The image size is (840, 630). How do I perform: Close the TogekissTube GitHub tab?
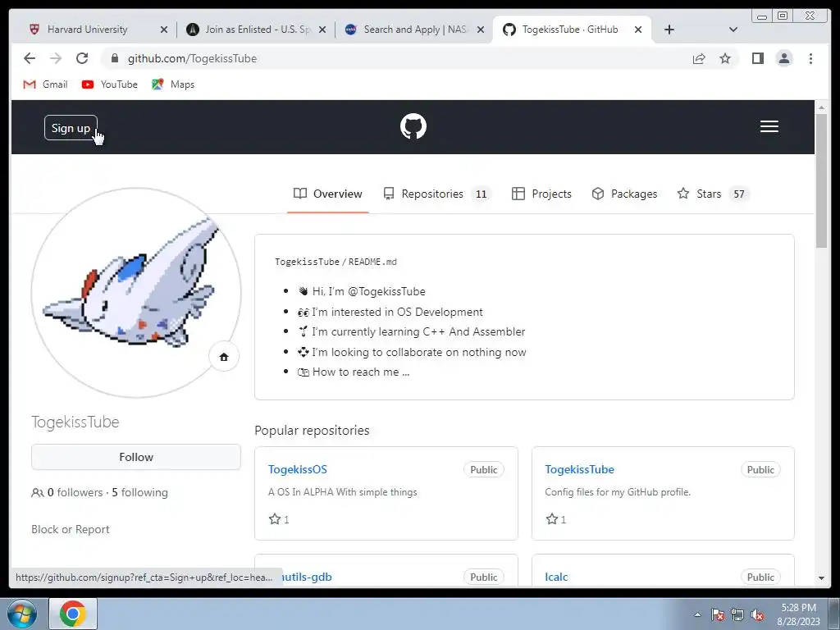[x=638, y=30]
